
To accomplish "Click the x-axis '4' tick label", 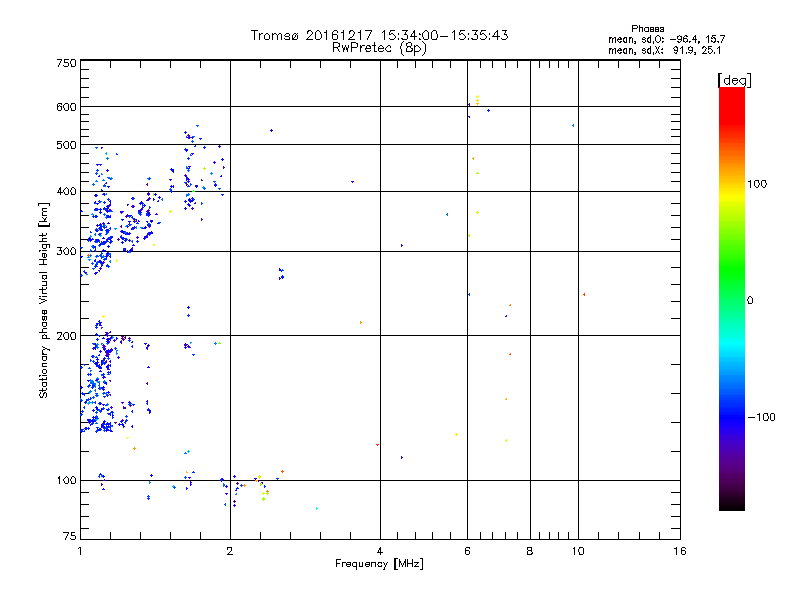I will click(x=380, y=551).
